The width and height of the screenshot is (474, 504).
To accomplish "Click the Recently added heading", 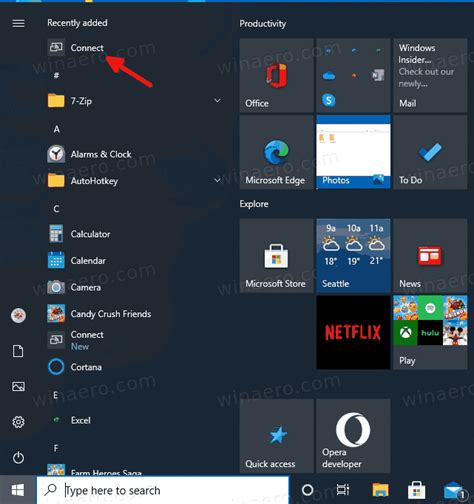I will click(77, 23).
